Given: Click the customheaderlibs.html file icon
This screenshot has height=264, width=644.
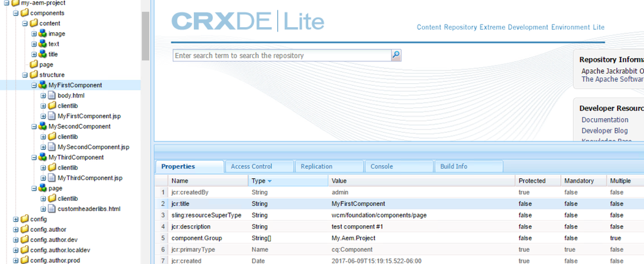Looking at the screenshot, I should point(52,209).
